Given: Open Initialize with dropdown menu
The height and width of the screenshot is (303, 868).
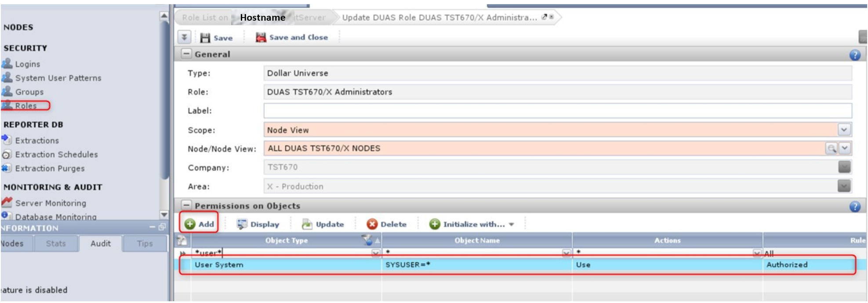Looking at the screenshot, I should click(512, 224).
